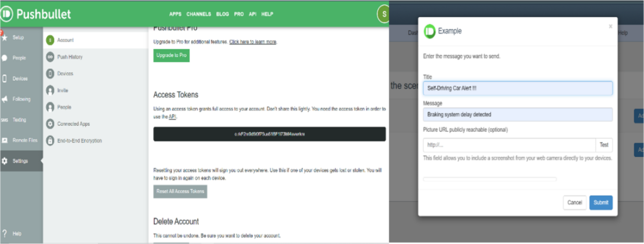Viewport: 644px width, 244px height.
Task: Click the 'Pushbullet' wordmark text
Action: (44, 14)
